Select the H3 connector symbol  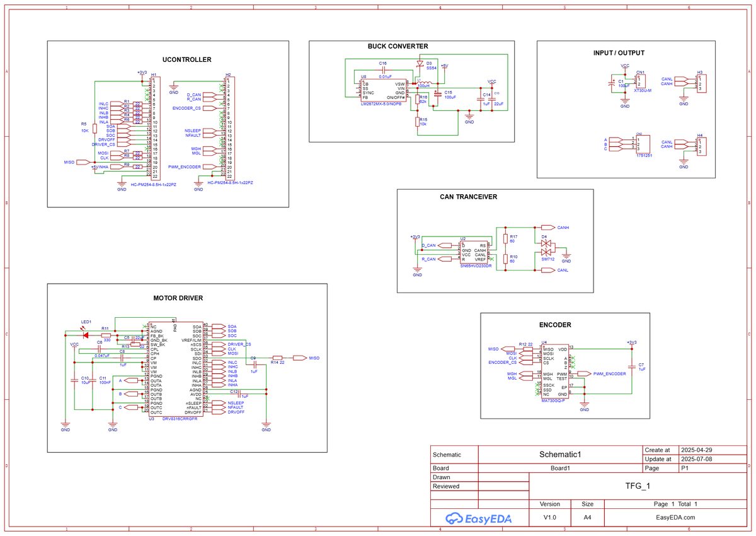click(x=702, y=83)
